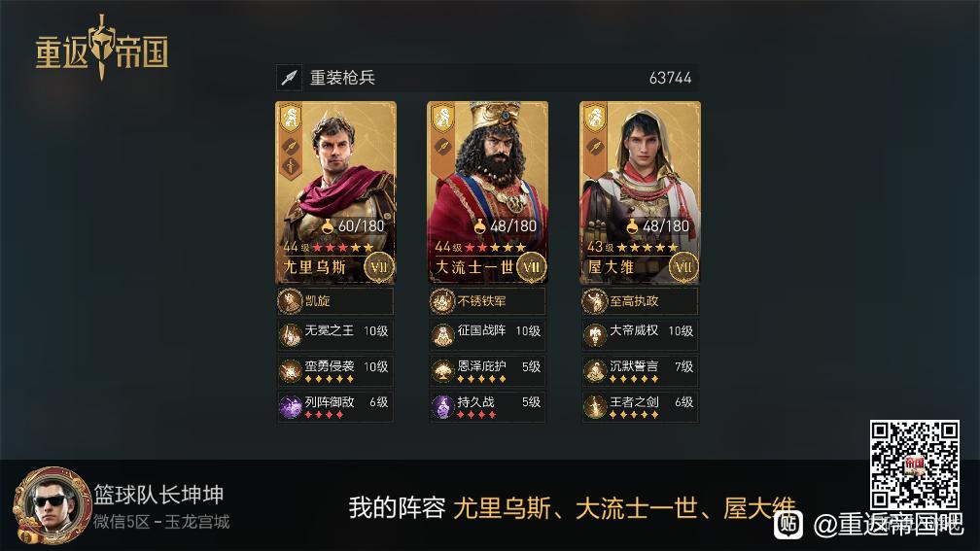Screen dimensions: 980x551
Task: Click the QR code image
Action: coord(914,465)
